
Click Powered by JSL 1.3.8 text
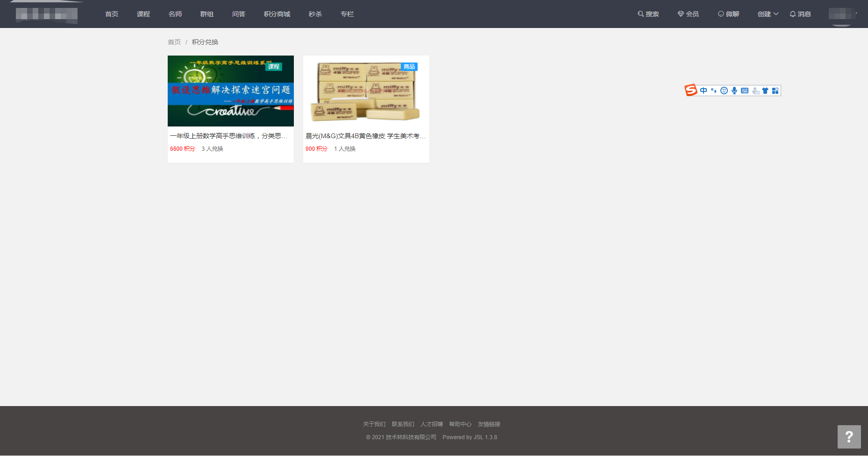pos(470,437)
